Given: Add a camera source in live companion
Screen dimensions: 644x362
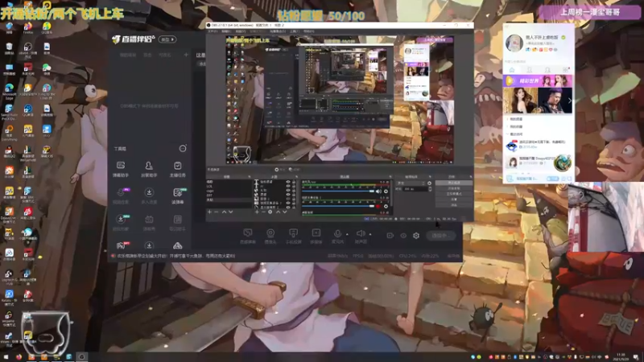Looking at the screenshot, I should point(270,236).
